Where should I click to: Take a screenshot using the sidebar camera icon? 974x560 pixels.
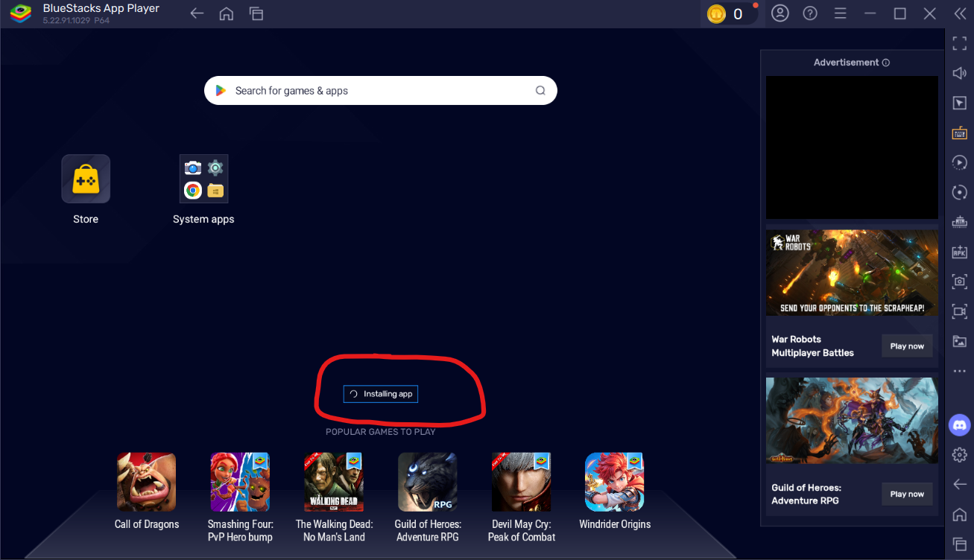(960, 281)
